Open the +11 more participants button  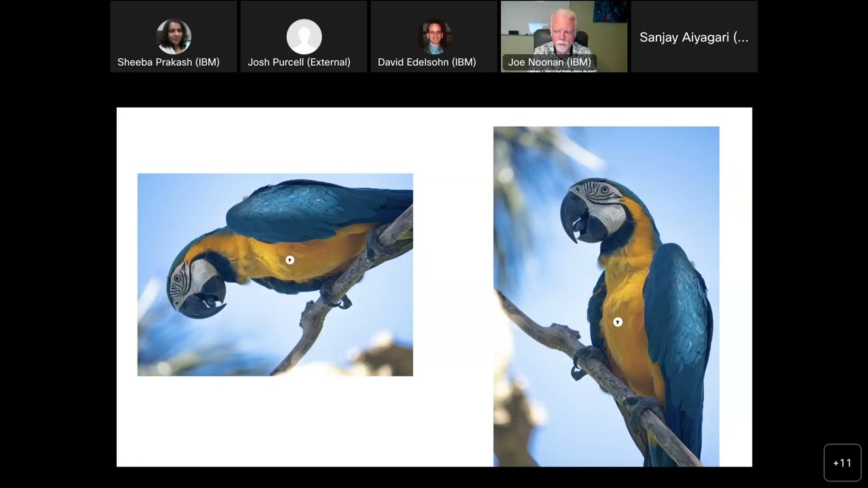pos(842,463)
